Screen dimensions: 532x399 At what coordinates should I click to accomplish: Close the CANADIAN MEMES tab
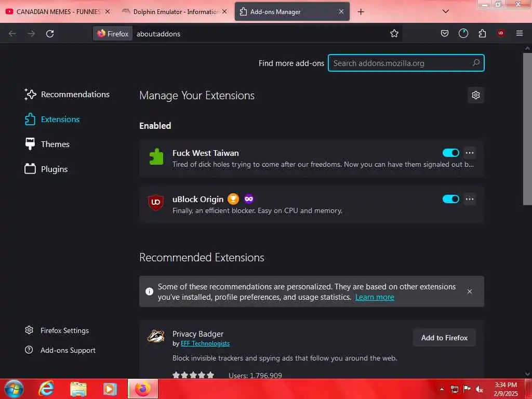coord(107,11)
